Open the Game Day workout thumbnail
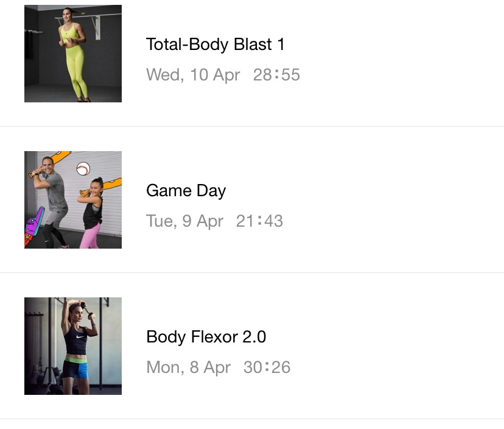 pos(73,200)
